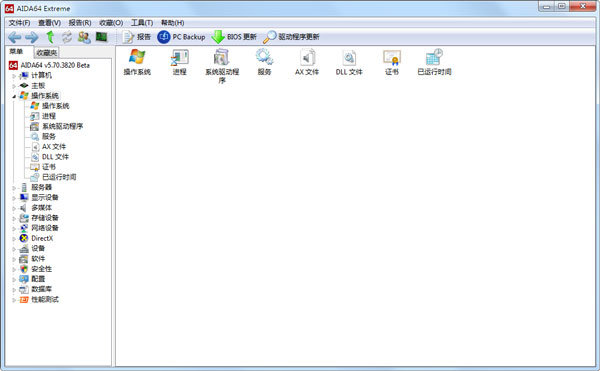Click the 报告 toolbar button
600x371 pixels.
137,37
